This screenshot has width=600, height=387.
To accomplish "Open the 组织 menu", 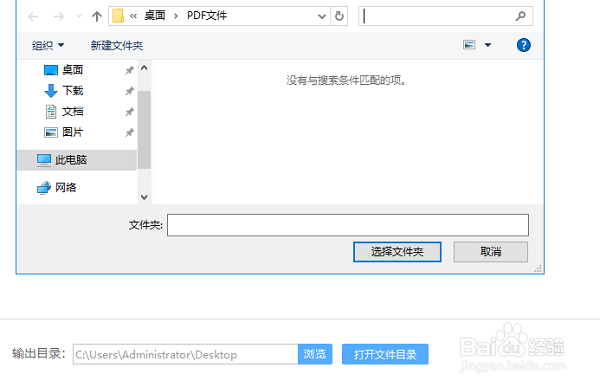I will [48, 46].
